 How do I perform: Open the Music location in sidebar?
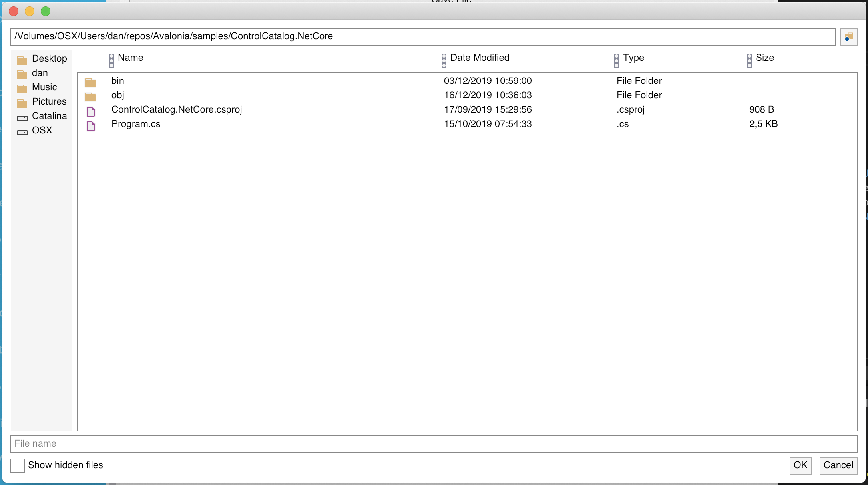point(44,87)
